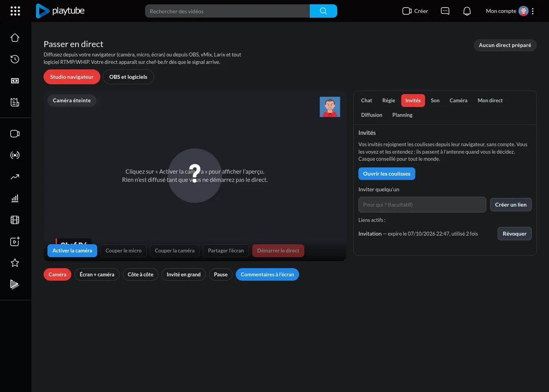Open the apps grid menu icon
Image resolution: width=549 pixels, height=392 pixels.
(x=15, y=11)
